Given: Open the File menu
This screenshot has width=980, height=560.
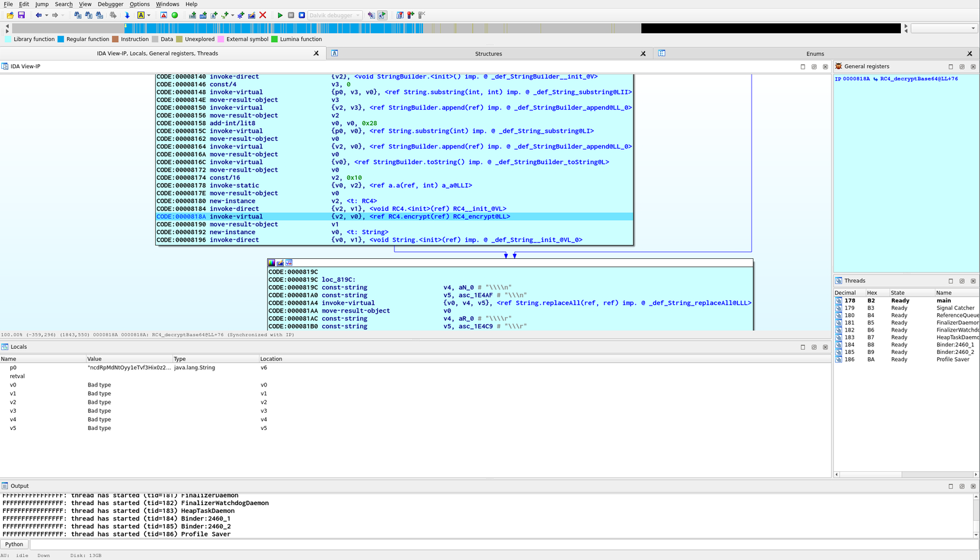Looking at the screenshot, I should click(8, 4).
